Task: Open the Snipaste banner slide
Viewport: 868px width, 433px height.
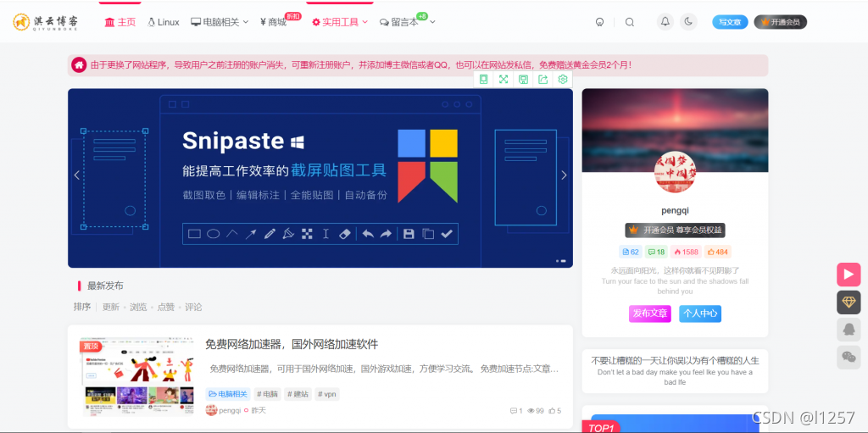Action: point(320,178)
